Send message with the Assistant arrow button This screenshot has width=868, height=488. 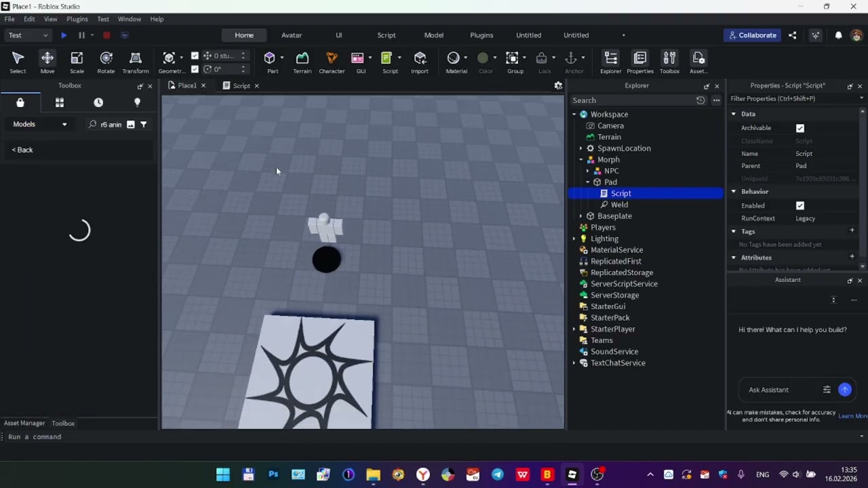pos(845,390)
